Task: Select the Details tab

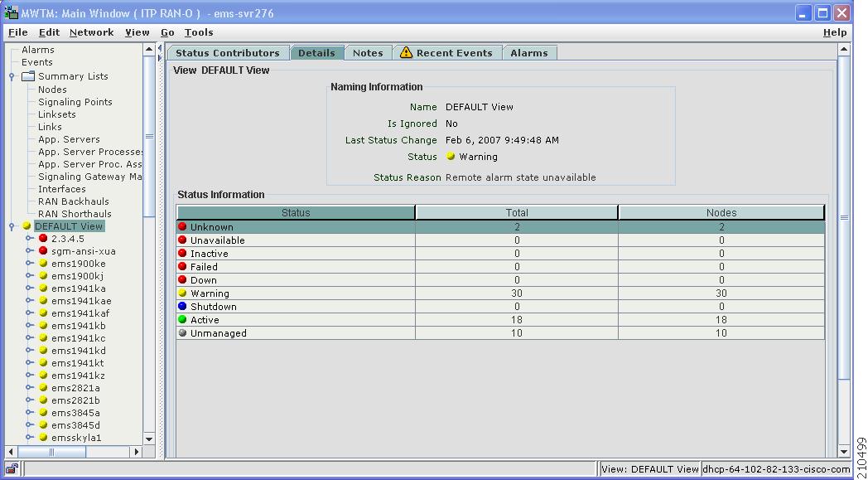Action: point(317,53)
